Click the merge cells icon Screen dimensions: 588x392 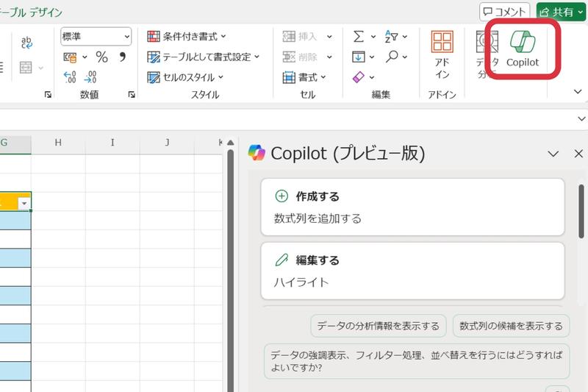[x=26, y=68]
